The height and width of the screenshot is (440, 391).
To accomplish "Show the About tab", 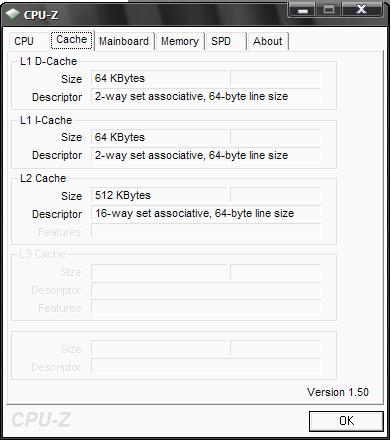I will tap(268, 41).
